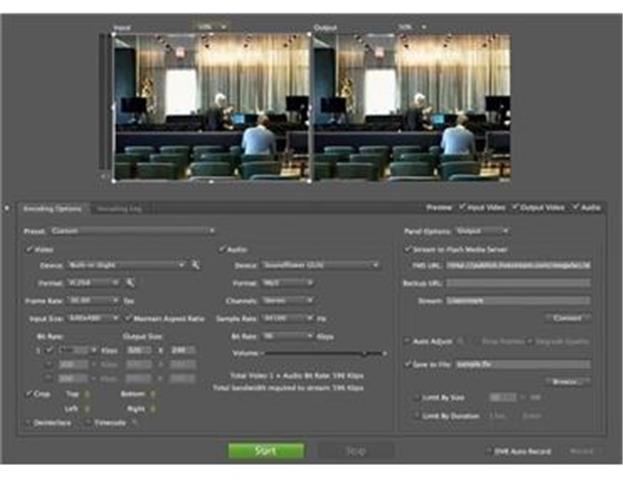Enable the Deinterlace checkbox

27,422
